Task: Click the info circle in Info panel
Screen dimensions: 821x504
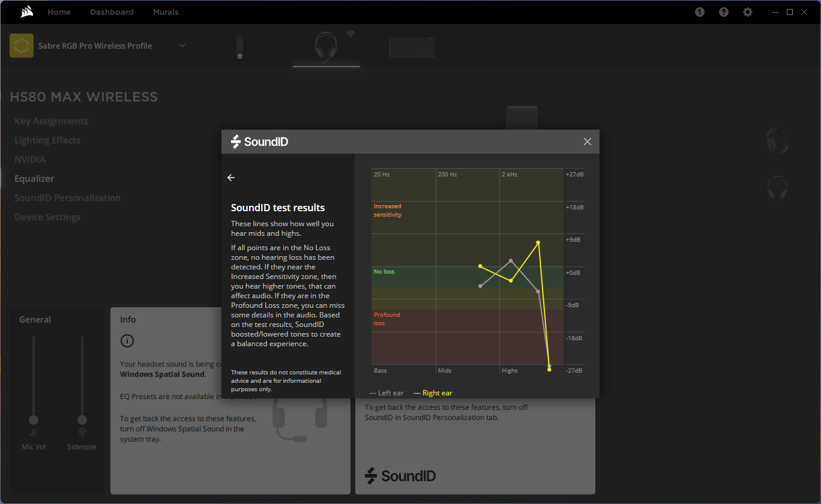Action: (x=127, y=341)
